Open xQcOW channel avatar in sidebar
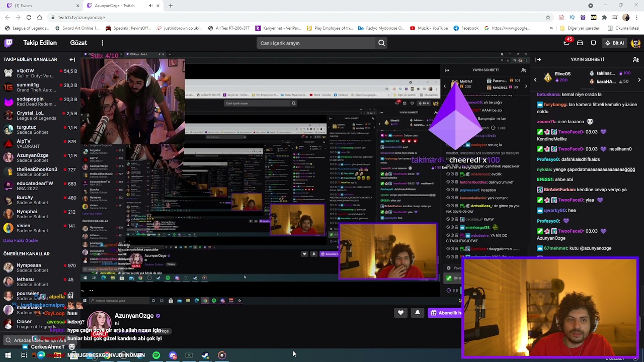Screen dimensions: 644x362 (8, 73)
